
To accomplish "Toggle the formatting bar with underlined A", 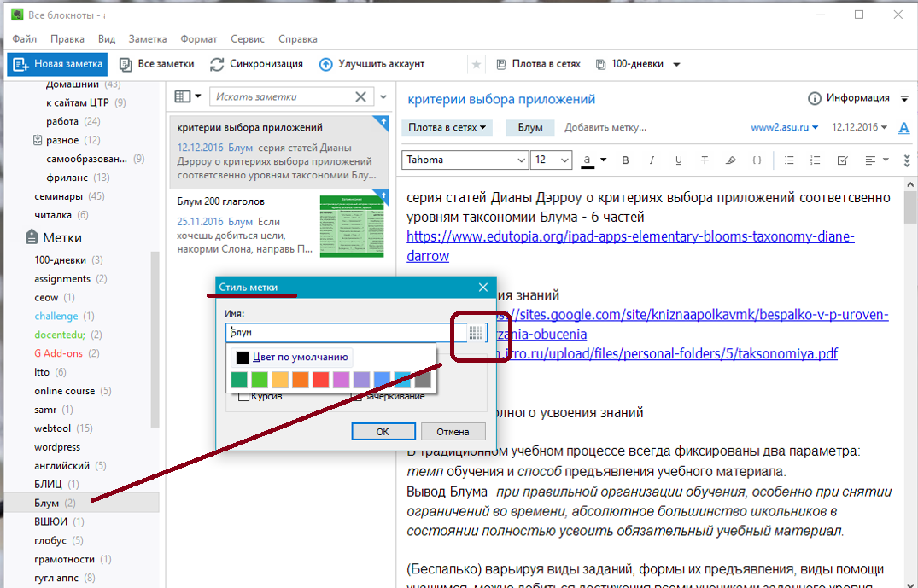I will pyautogui.click(x=904, y=127).
